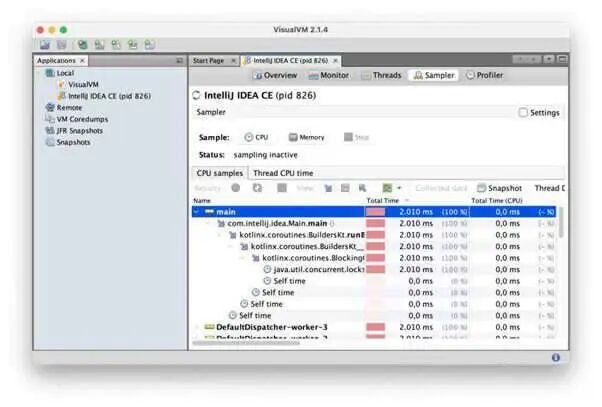Viewport: 602px width, 407px height.
Task: Switch to the Overview tab
Action: pos(276,75)
